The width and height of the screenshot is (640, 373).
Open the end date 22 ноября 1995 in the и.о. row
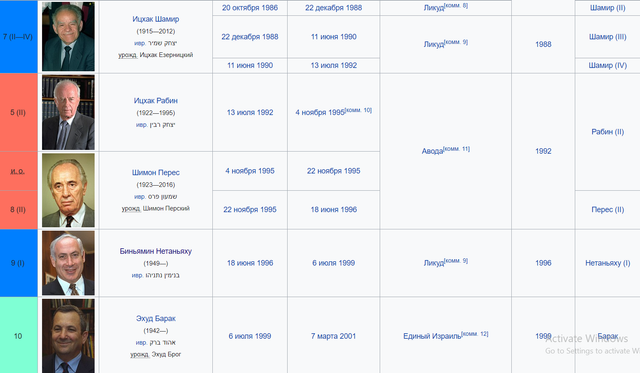pyautogui.click(x=333, y=171)
